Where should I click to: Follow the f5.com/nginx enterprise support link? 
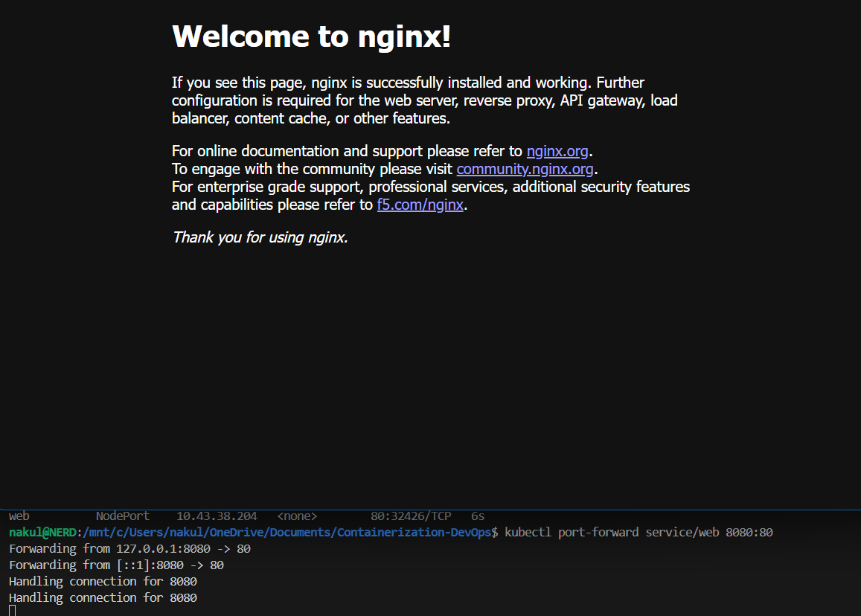(x=420, y=205)
